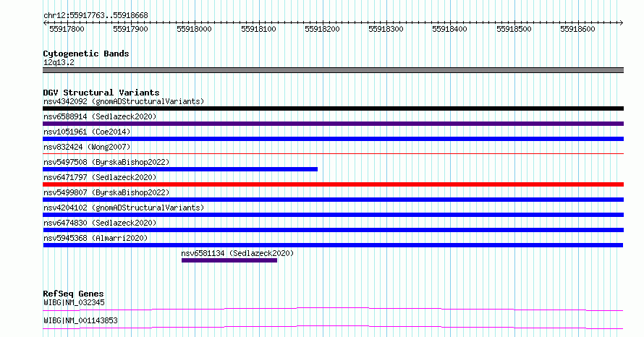The width and height of the screenshot is (644, 337).
Task: Click ruler position 55918500
Action: coord(514,29)
